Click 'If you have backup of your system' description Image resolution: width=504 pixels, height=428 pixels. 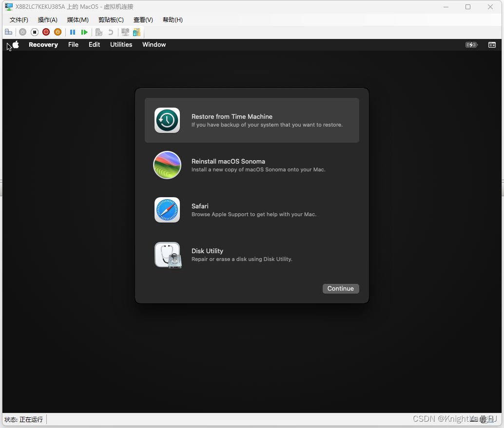(x=267, y=125)
